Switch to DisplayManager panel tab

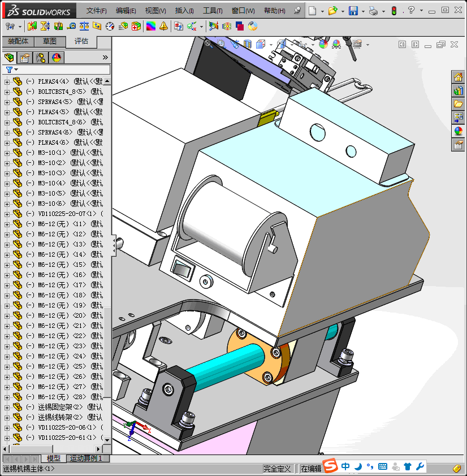click(57, 57)
